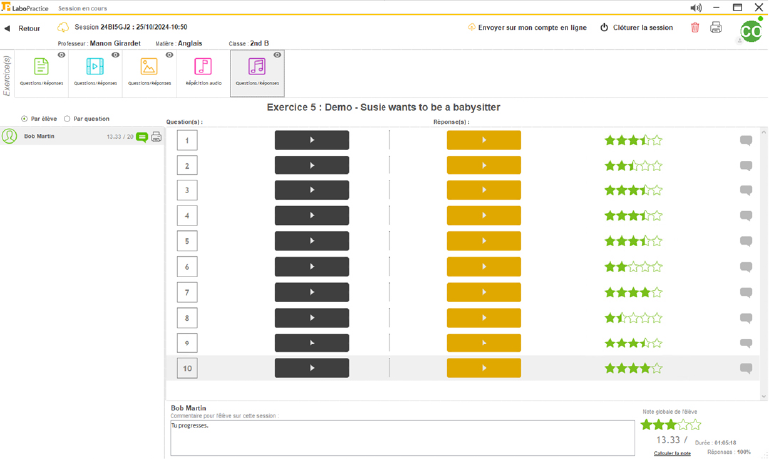Image resolution: width=769 pixels, height=459 pixels.
Task: Open the audio Questions/réponses exercise tab
Action: [x=257, y=73]
